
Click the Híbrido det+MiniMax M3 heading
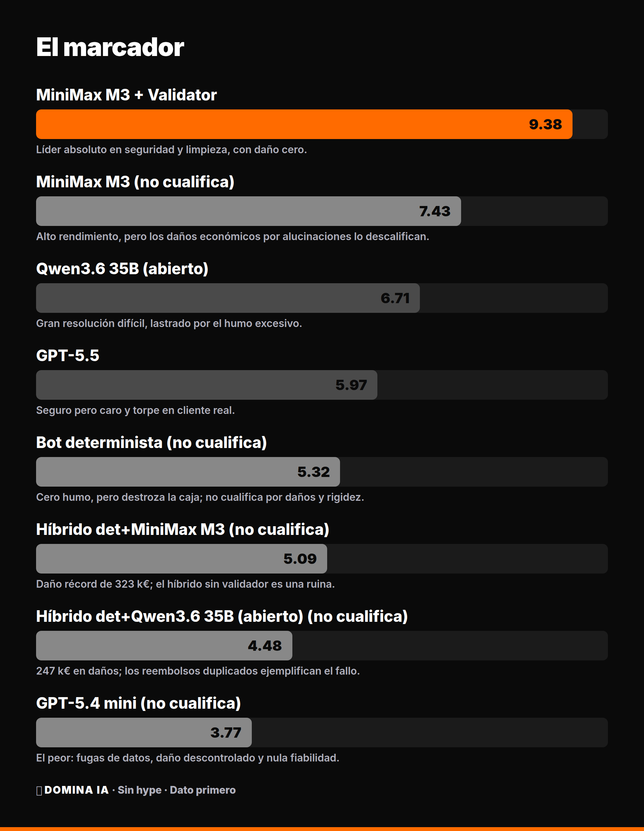183,529
